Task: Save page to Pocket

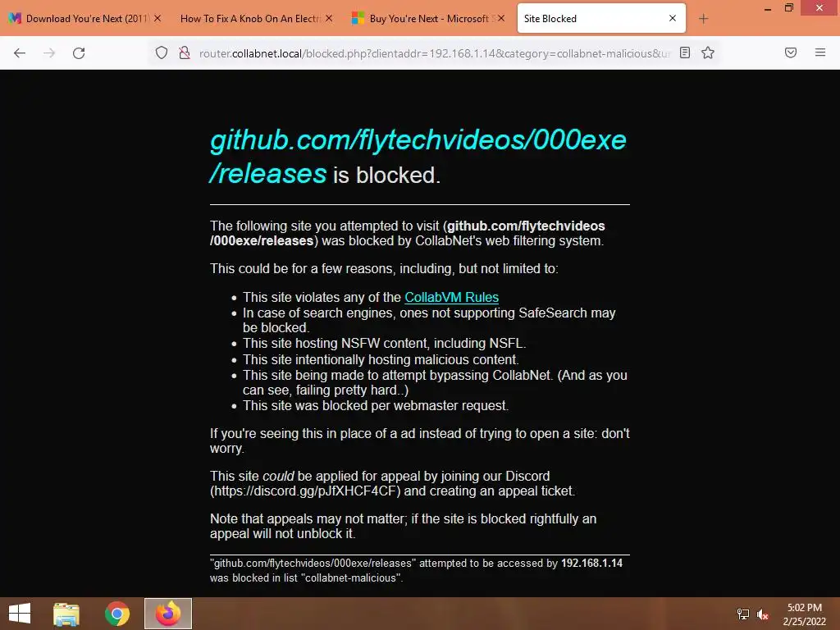Action: (x=791, y=52)
